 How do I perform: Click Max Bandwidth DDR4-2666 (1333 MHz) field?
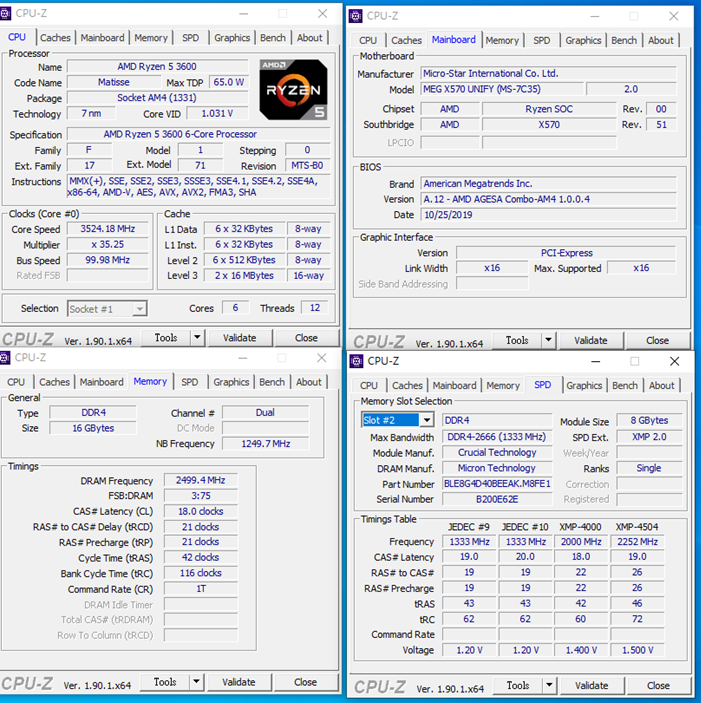click(497, 437)
